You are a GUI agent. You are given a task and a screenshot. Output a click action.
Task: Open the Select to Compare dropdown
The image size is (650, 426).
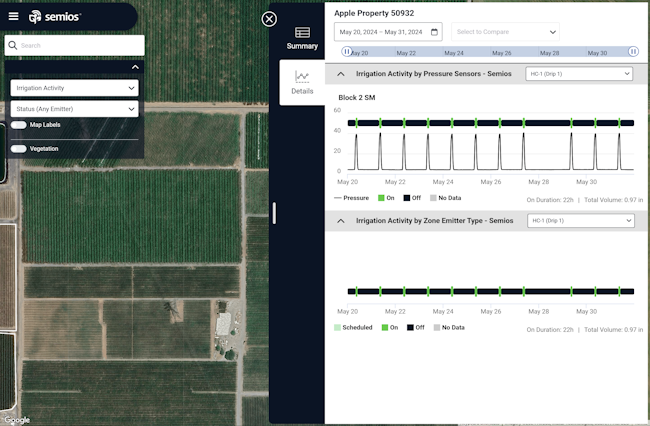[505, 32]
